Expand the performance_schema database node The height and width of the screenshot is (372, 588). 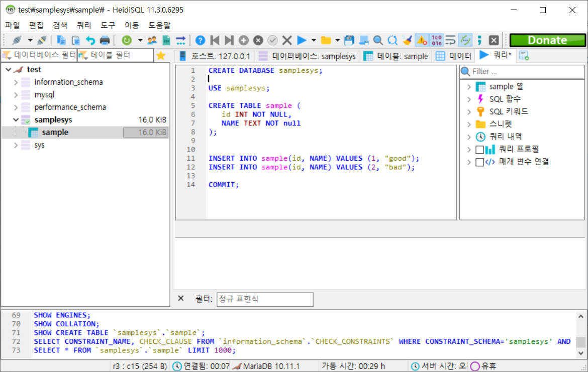16,107
